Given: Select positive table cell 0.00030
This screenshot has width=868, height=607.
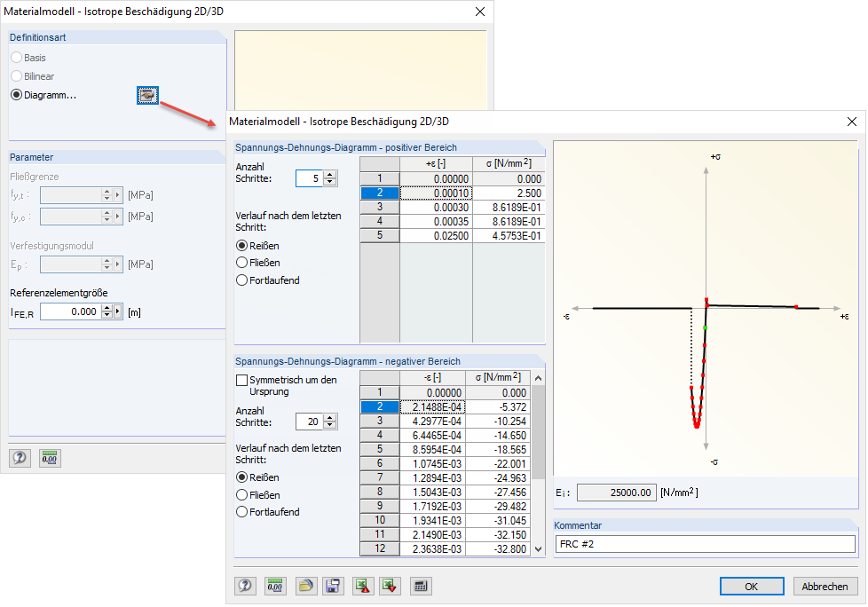Looking at the screenshot, I should [x=436, y=208].
